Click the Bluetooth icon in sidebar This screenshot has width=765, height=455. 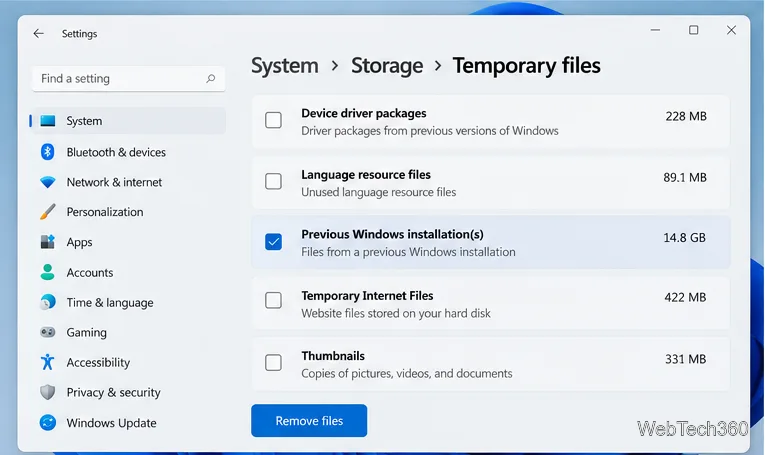coord(47,152)
